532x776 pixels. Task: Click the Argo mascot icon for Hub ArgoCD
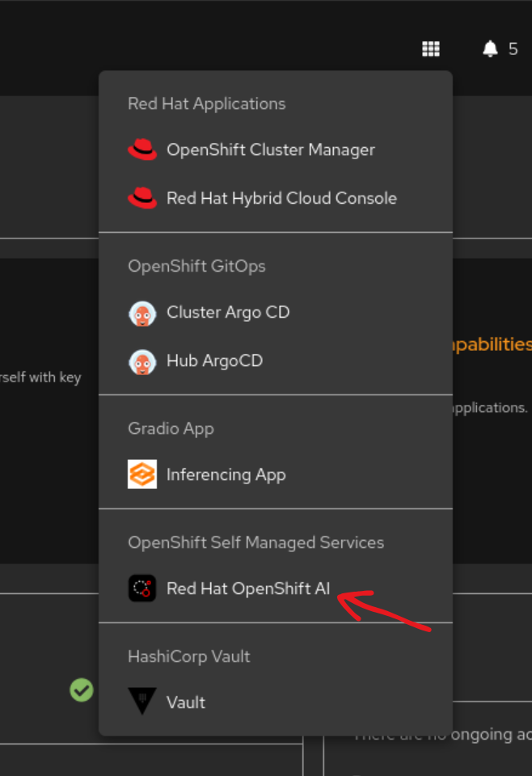[142, 361]
